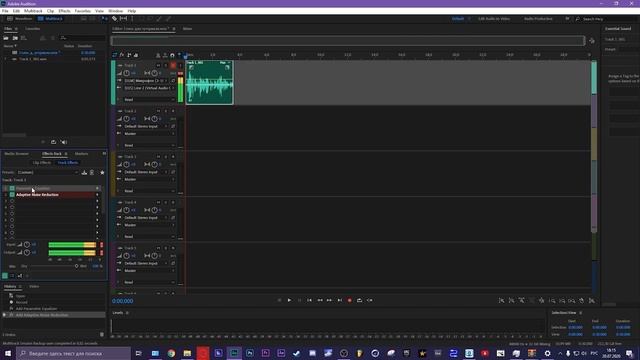Save the effects rack preset
Viewport: 640px width, 360px height.
click(x=84, y=173)
